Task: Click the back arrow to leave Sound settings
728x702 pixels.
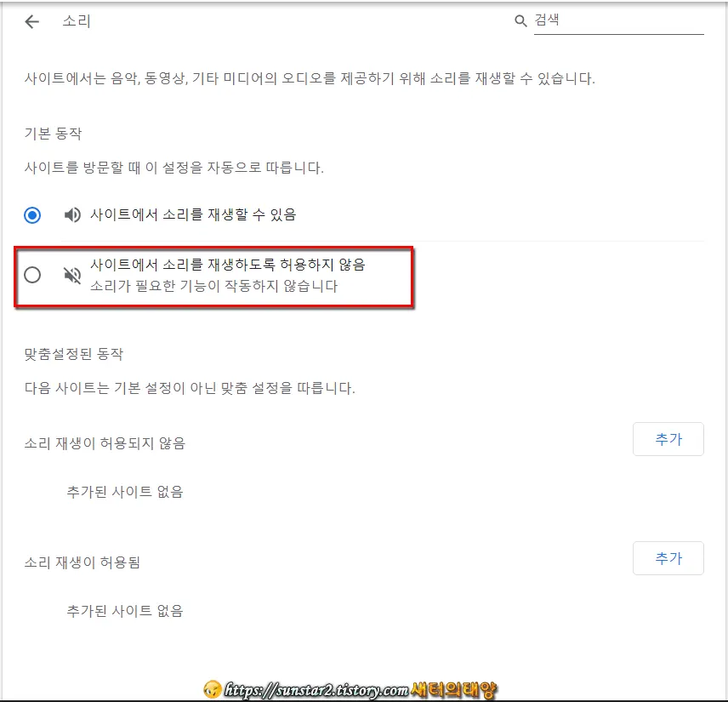Action: (x=31, y=21)
